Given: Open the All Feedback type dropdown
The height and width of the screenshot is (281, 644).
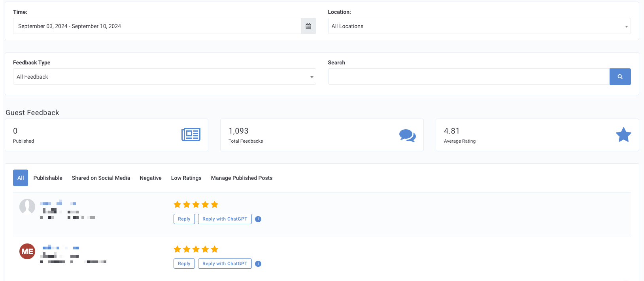Looking at the screenshot, I should click(x=164, y=77).
